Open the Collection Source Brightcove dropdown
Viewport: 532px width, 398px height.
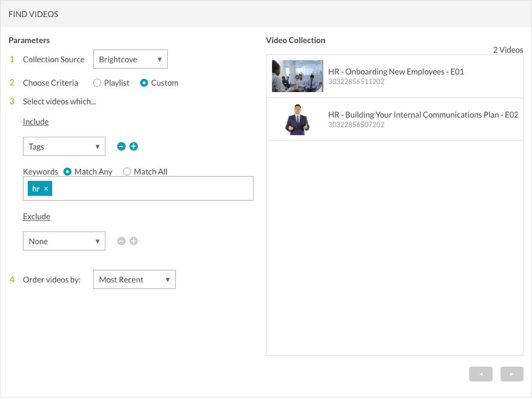tap(130, 59)
